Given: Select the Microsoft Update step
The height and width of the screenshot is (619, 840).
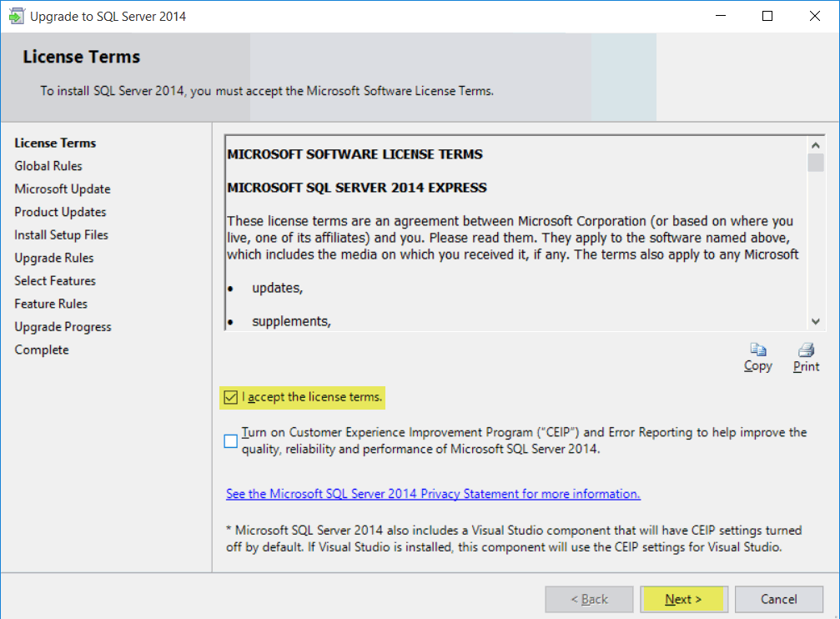Looking at the screenshot, I should click(x=62, y=189).
